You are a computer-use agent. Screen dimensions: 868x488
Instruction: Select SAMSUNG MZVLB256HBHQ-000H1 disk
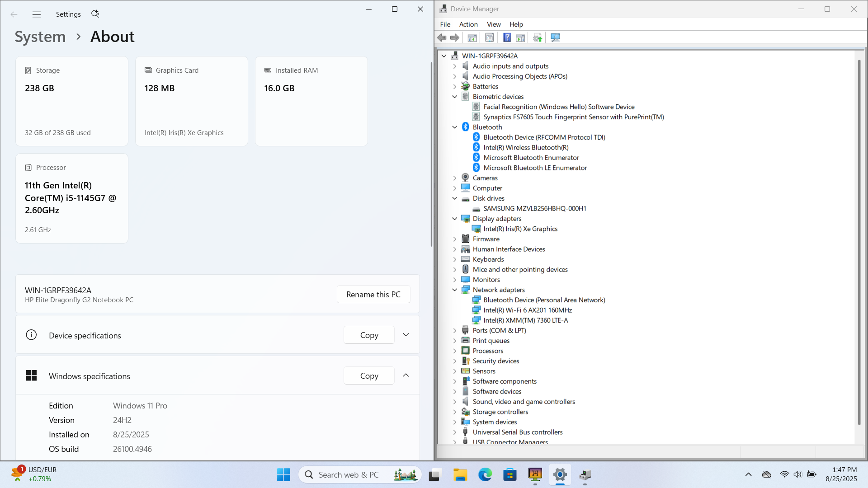[x=535, y=209]
